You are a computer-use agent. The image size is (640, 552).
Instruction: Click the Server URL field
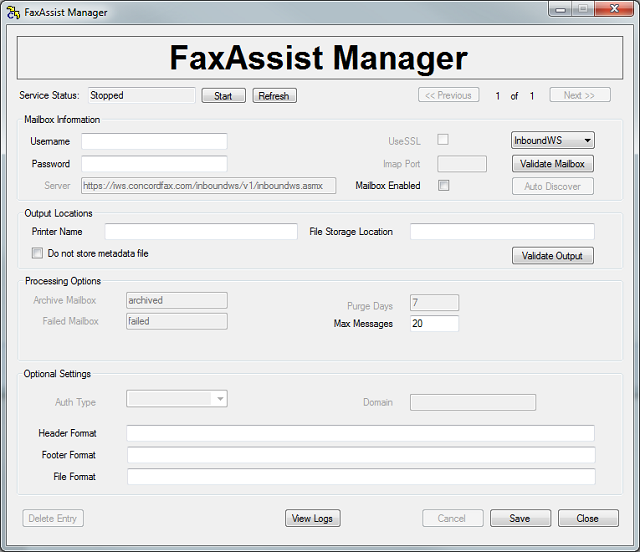point(208,185)
